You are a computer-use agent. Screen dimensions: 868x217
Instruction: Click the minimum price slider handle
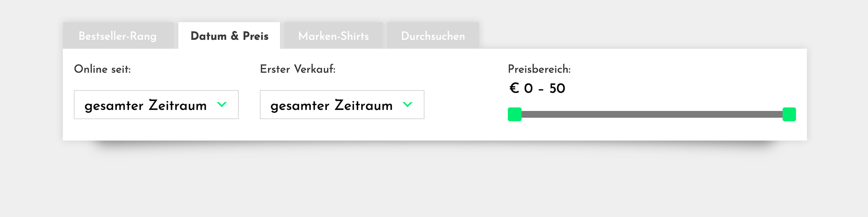click(515, 114)
